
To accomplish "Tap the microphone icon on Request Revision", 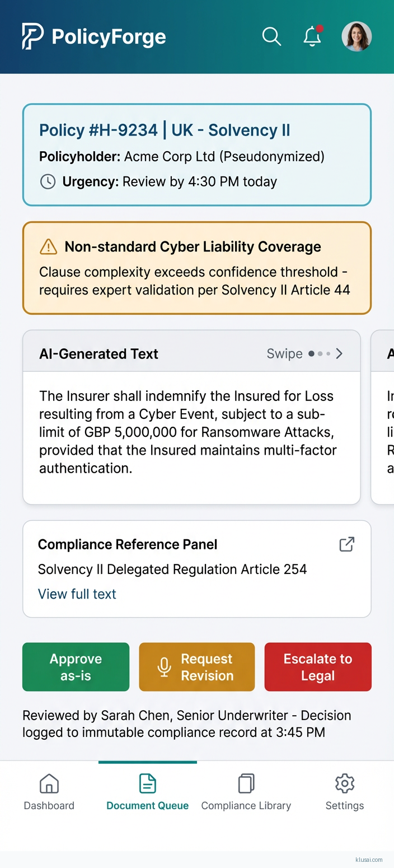I will (164, 667).
